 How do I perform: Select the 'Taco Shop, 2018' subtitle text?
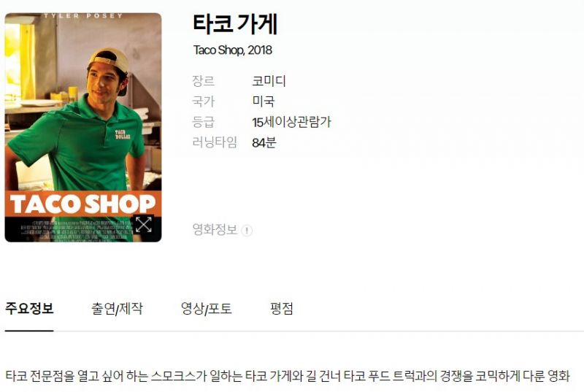pyautogui.click(x=232, y=50)
